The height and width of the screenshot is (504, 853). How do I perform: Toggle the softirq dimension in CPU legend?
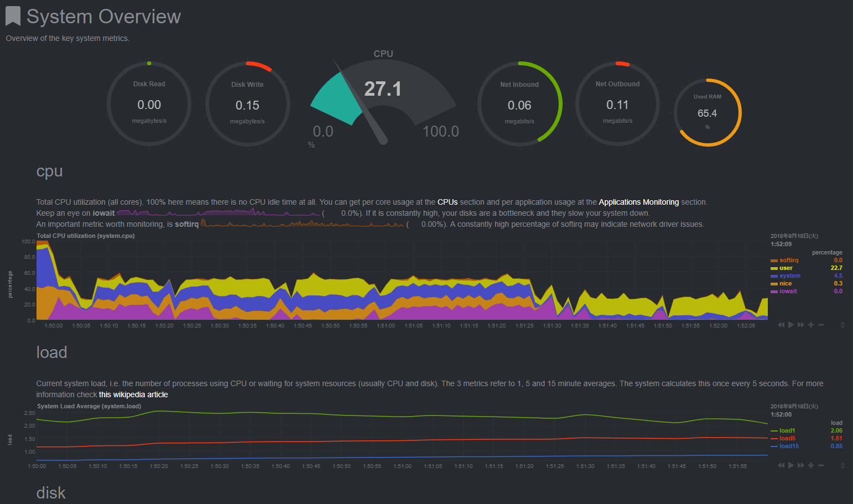(x=789, y=260)
